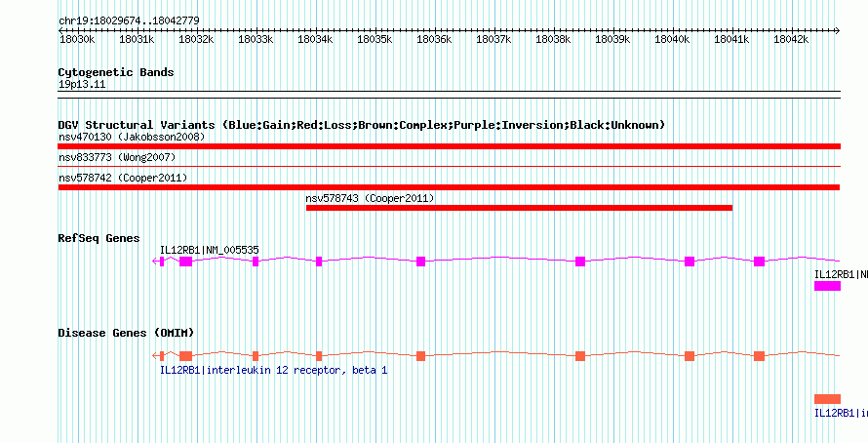Click the orange block above the cut-off IL12RB1 label

click(828, 399)
